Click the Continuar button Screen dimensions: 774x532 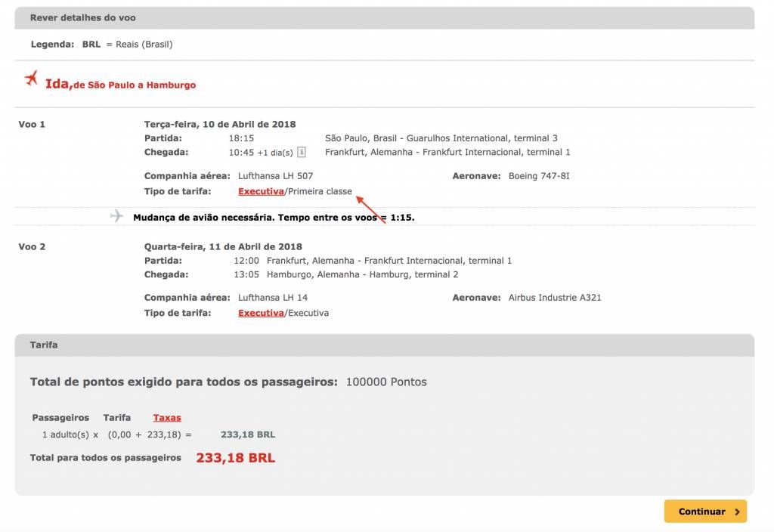705,512
